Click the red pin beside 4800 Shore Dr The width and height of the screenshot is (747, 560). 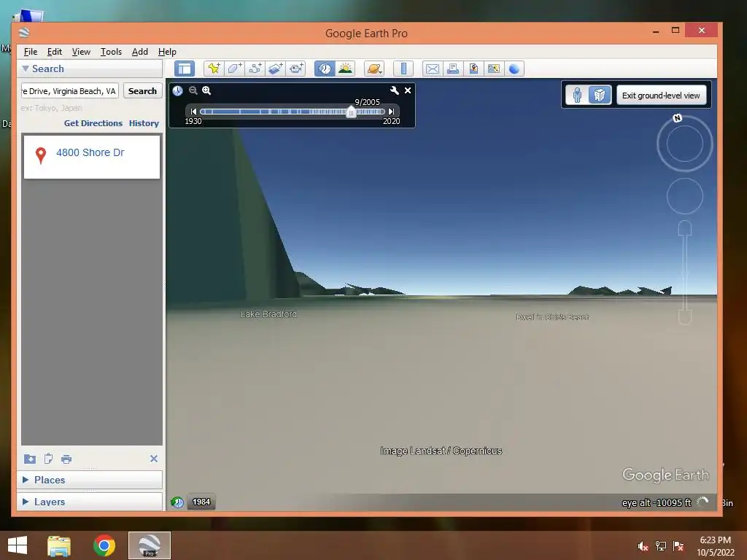pos(41,155)
